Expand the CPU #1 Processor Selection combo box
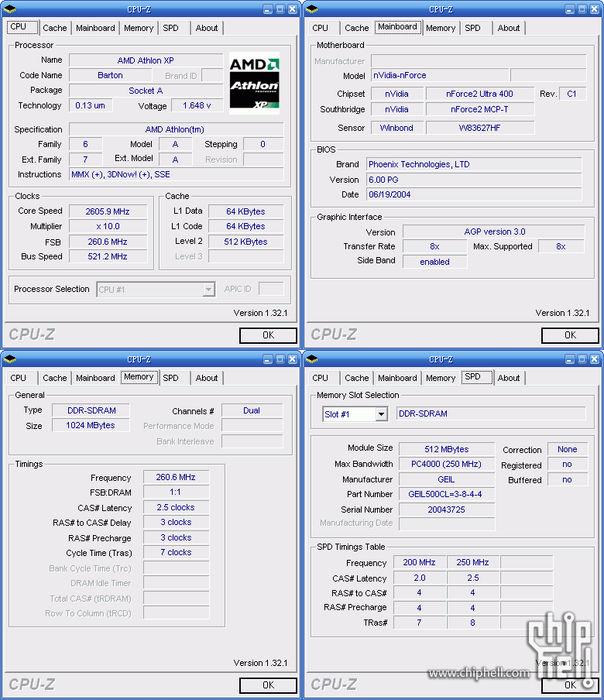Screen dimensions: 604x700 (208, 290)
